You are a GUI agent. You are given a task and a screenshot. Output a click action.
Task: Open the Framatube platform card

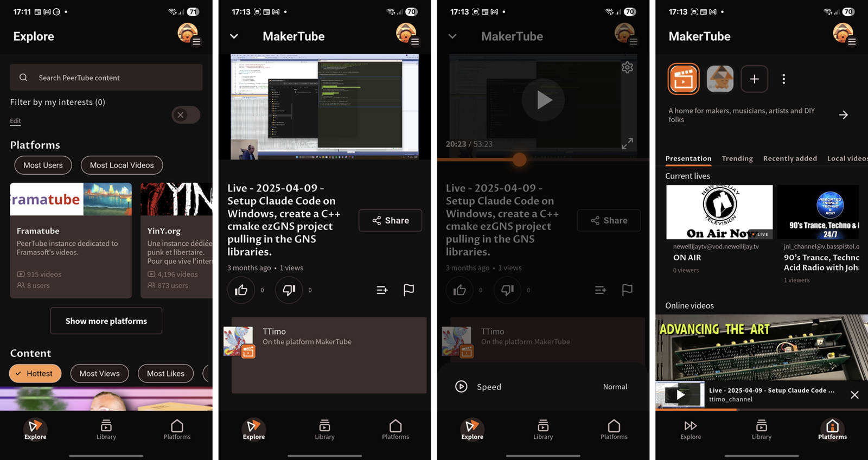[x=71, y=240]
